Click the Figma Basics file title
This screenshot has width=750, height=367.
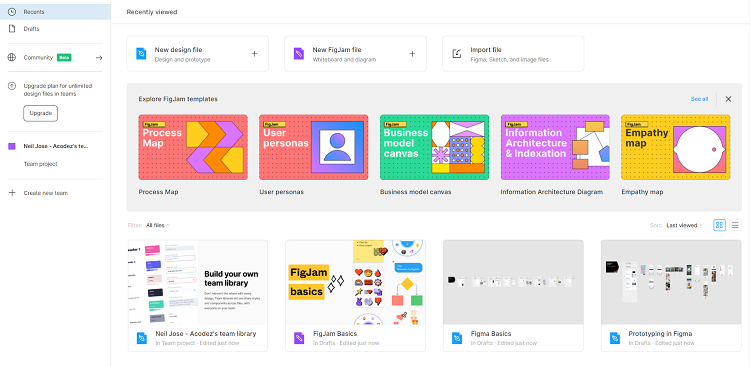(491, 334)
